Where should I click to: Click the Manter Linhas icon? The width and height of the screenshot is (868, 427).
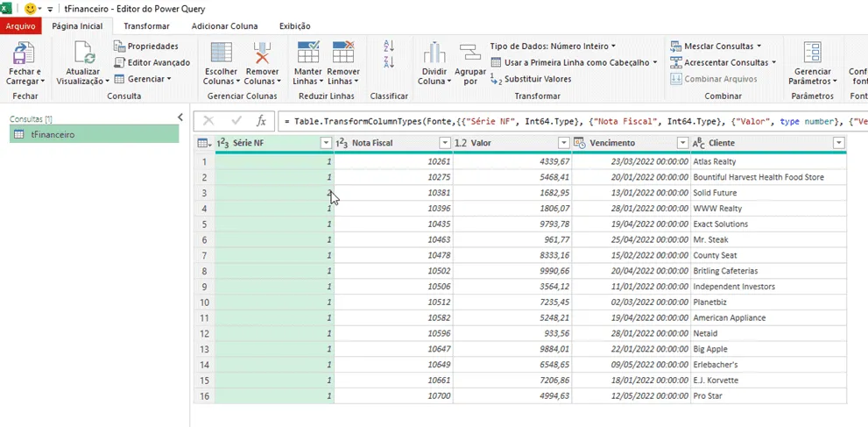coord(308,52)
